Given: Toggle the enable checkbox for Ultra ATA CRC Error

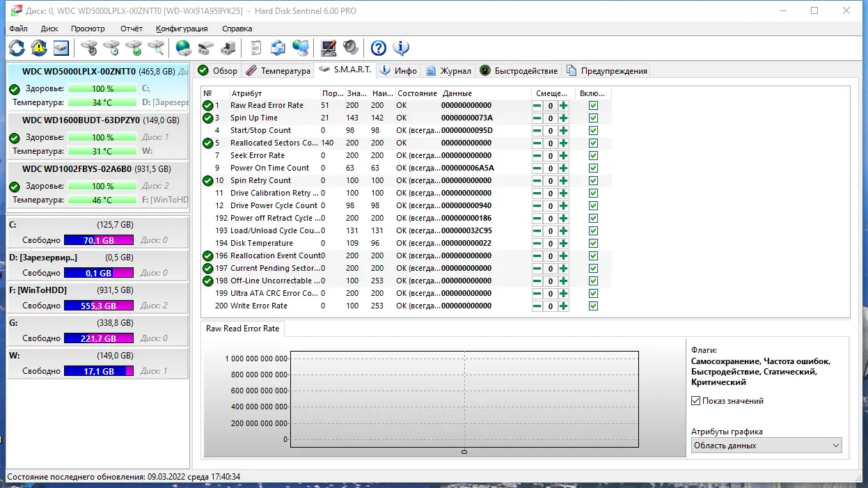Looking at the screenshot, I should [x=593, y=294].
